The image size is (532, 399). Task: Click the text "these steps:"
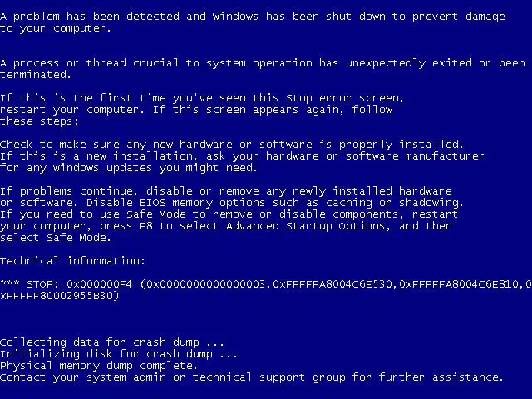(x=39, y=121)
